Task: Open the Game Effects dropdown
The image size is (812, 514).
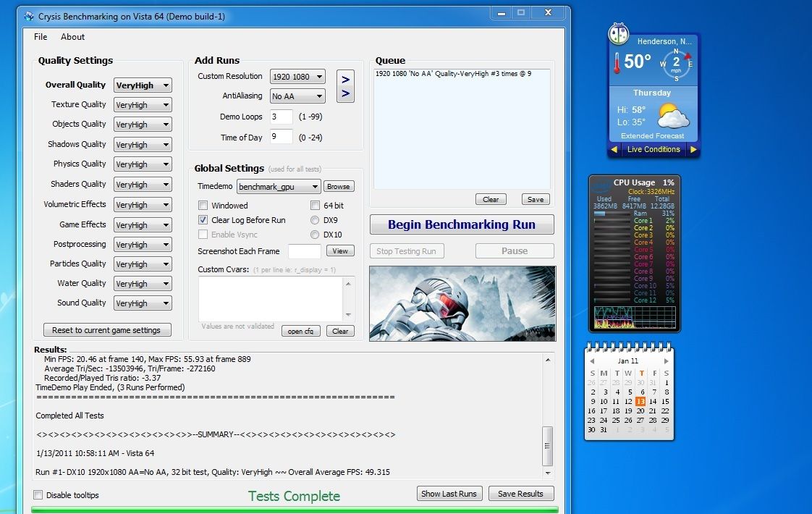Action: [x=143, y=225]
